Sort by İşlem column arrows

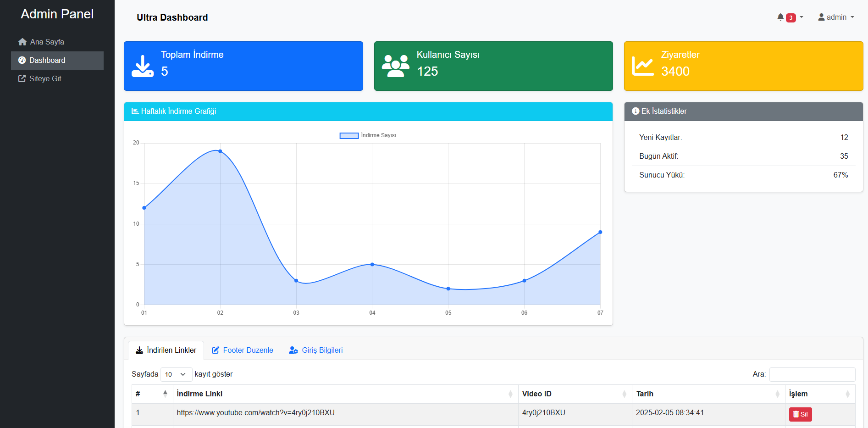click(847, 394)
